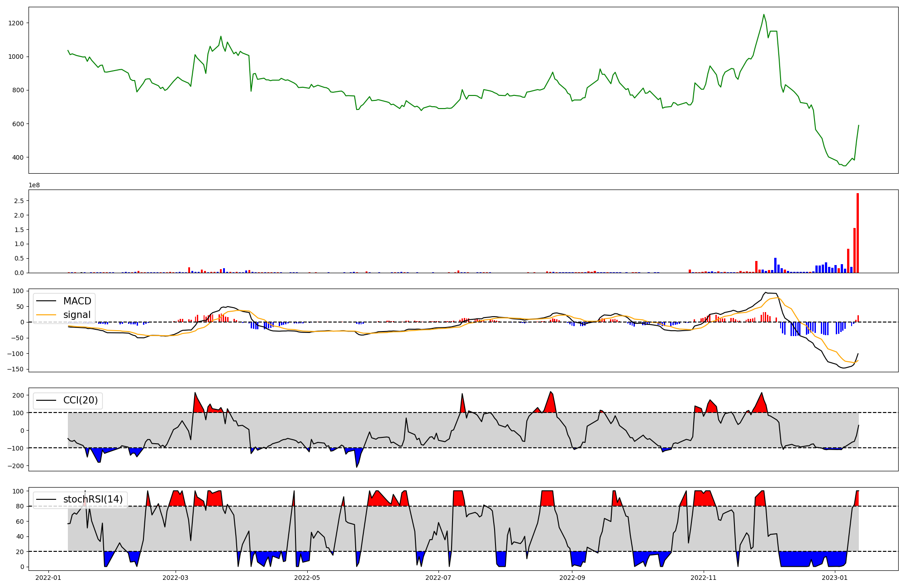The image size is (905, 588).
Task: Click the 200 CCI axis label
Action: click(18, 395)
